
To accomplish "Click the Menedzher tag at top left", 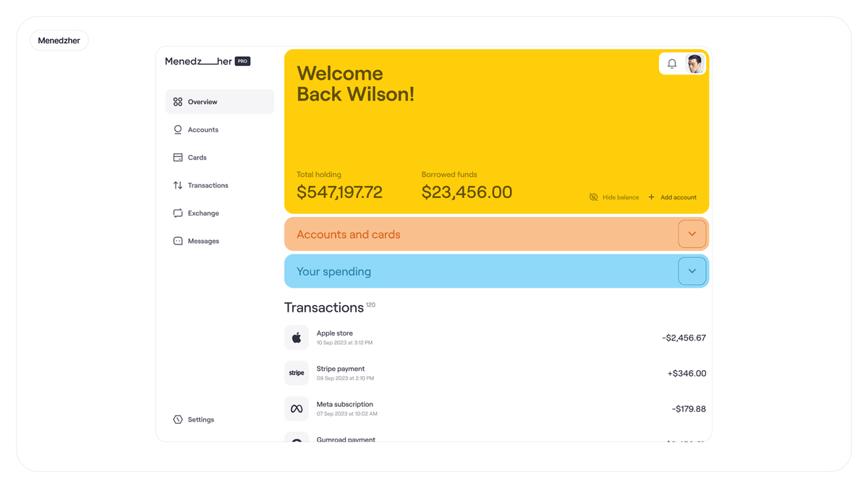I will pos(59,40).
